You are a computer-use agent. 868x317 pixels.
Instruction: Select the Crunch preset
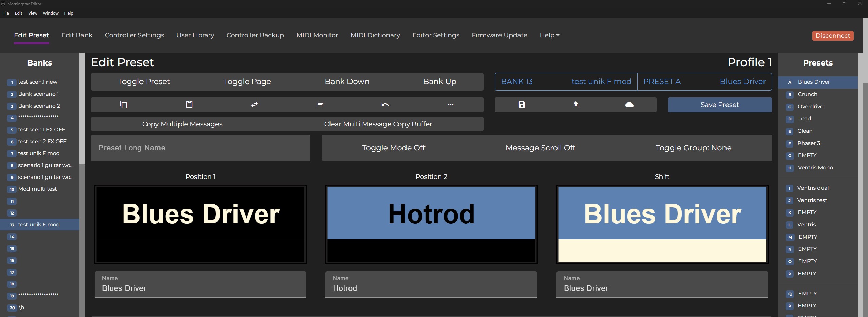[x=818, y=94]
